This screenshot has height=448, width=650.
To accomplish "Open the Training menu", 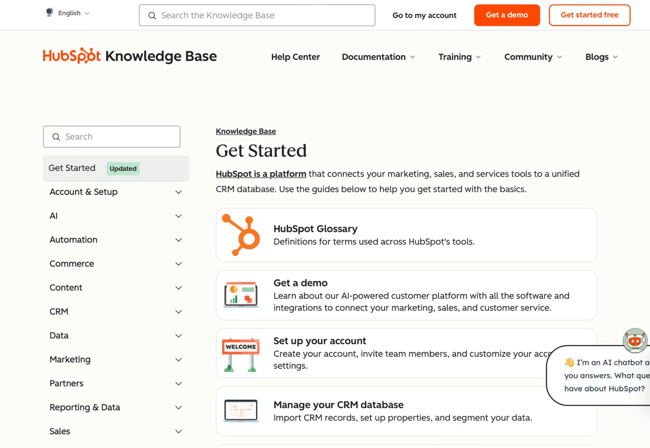I will 459,57.
